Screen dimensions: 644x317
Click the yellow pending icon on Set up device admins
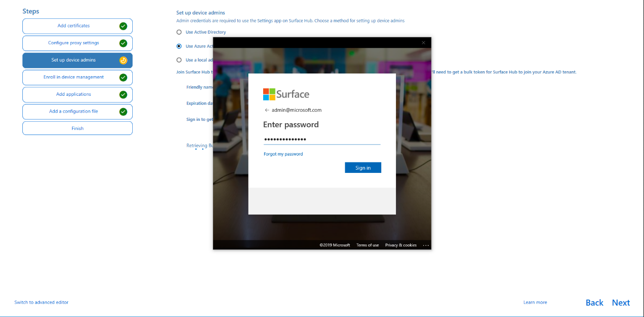pos(123,60)
